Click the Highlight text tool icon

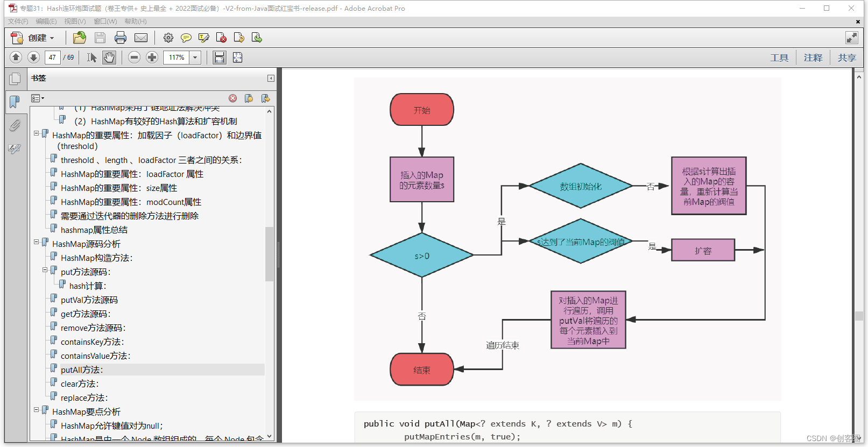click(x=204, y=38)
